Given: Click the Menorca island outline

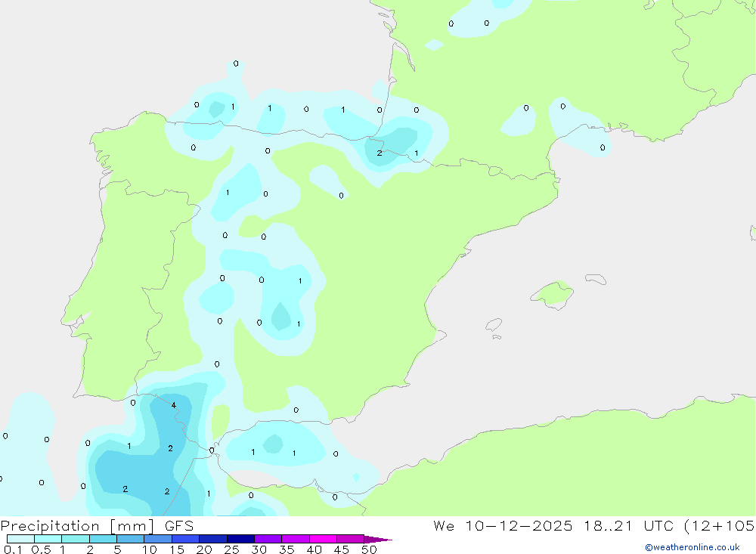Looking at the screenshot, I should 596,279.
